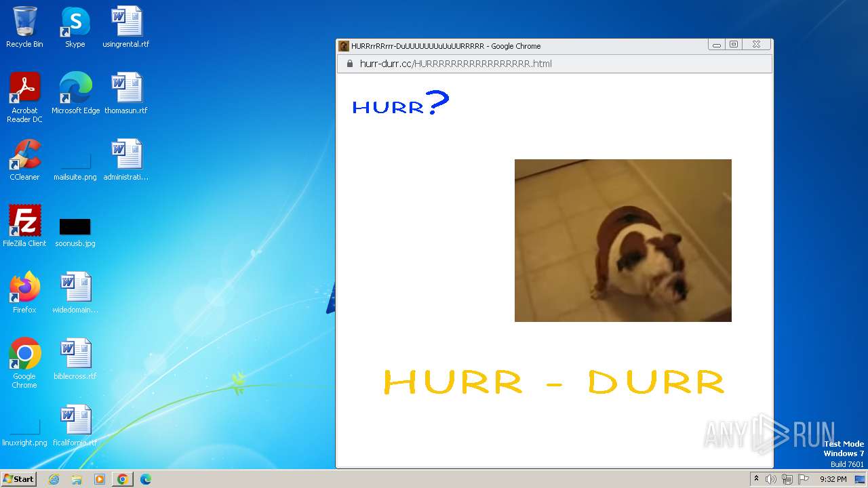Open network status tray icon

point(787,479)
